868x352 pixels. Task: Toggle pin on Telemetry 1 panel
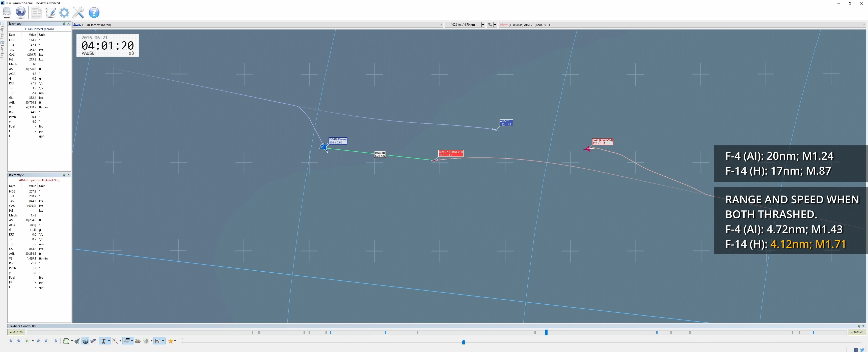[x=64, y=23]
